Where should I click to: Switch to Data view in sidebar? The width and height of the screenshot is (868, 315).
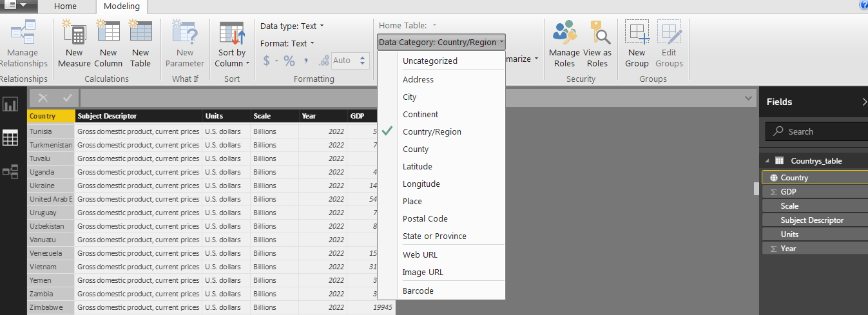(10, 137)
